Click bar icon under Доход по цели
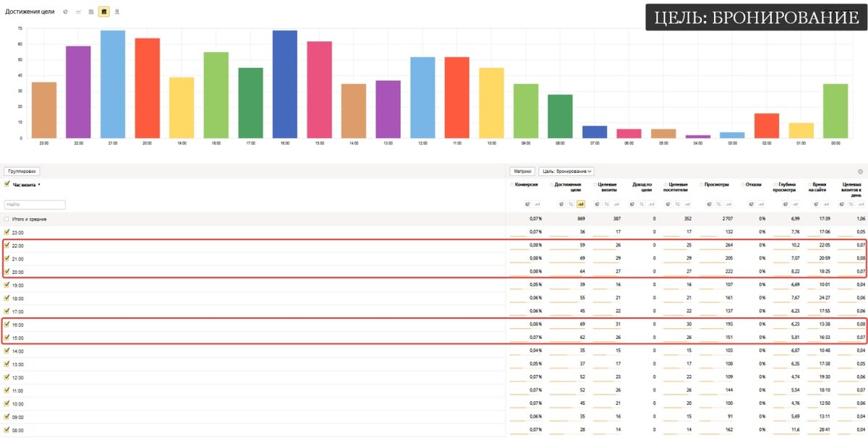This screenshot has width=868, height=438. point(652,205)
